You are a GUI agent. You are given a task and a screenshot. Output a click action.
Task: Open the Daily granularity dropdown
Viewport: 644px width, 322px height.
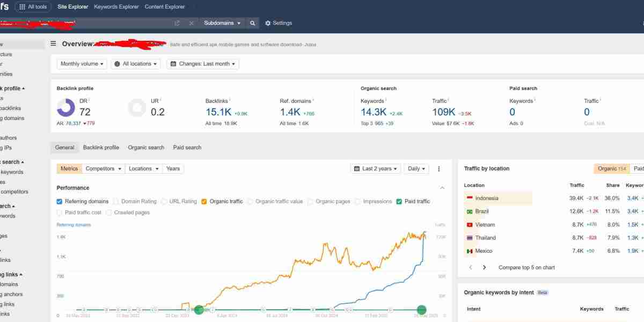pos(416,169)
